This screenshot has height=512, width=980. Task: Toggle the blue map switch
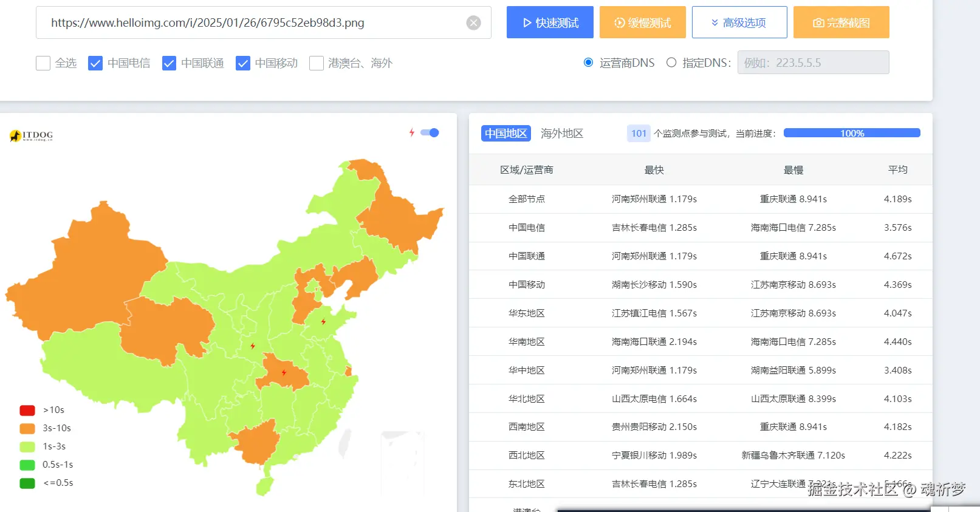click(430, 132)
